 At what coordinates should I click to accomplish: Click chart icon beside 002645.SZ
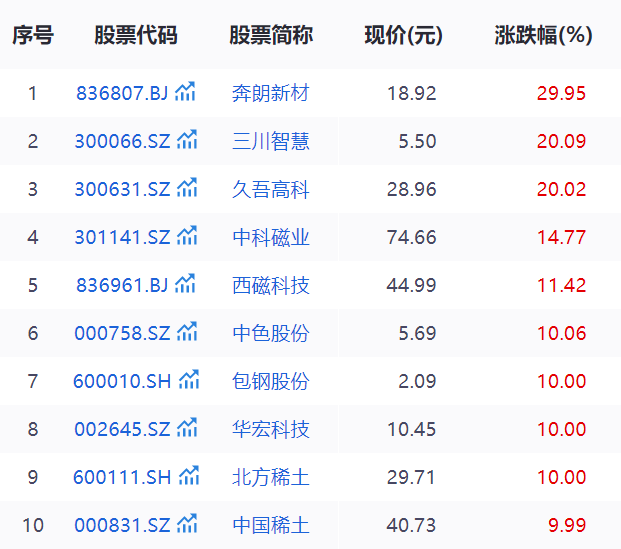(x=187, y=429)
